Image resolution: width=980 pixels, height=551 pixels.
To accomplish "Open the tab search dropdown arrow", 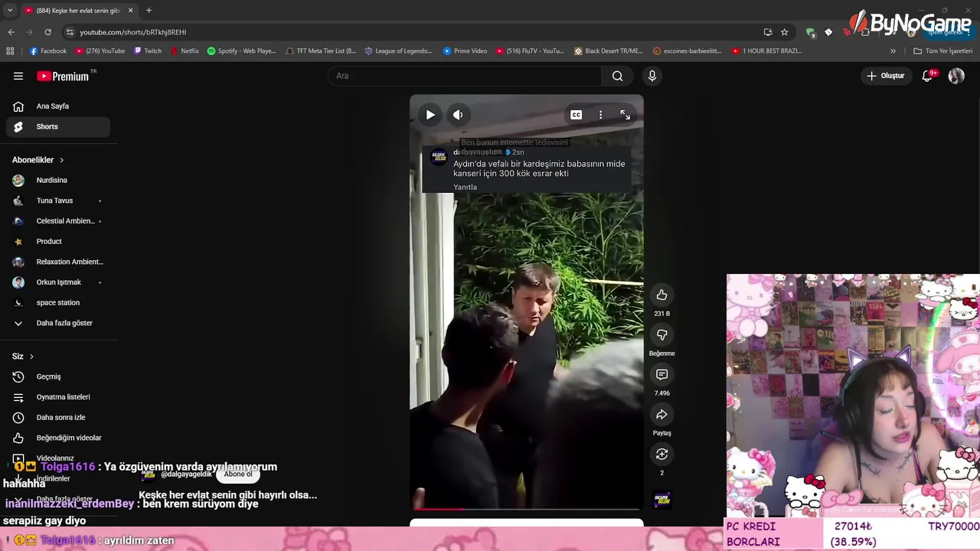I will coord(10,11).
